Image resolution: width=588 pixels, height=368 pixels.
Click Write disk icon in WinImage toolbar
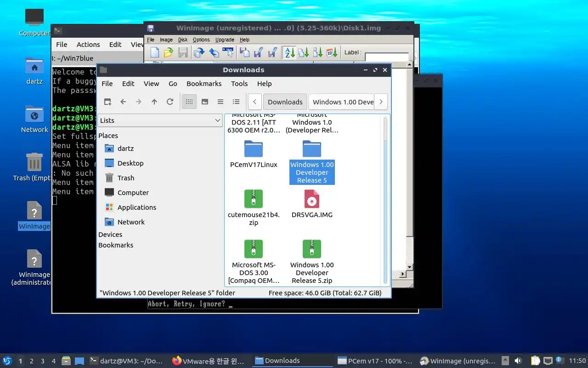(x=214, y=52)
